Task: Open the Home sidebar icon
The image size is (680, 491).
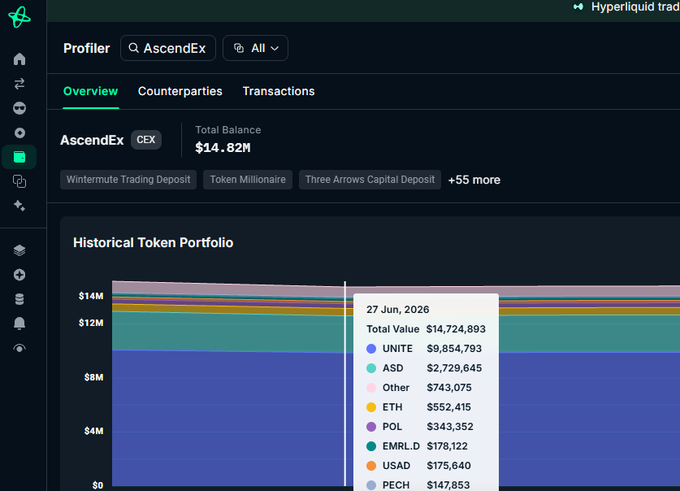Action: [x=20, y=59]
